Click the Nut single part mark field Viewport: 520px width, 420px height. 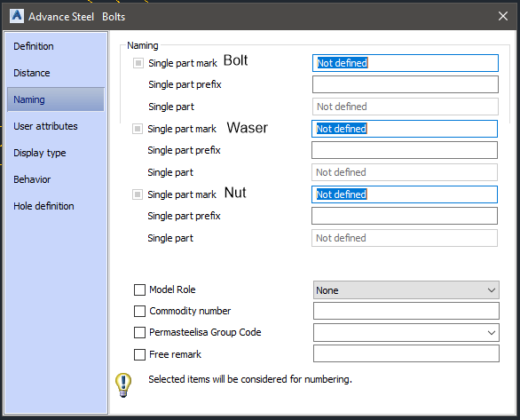(405, 194)
